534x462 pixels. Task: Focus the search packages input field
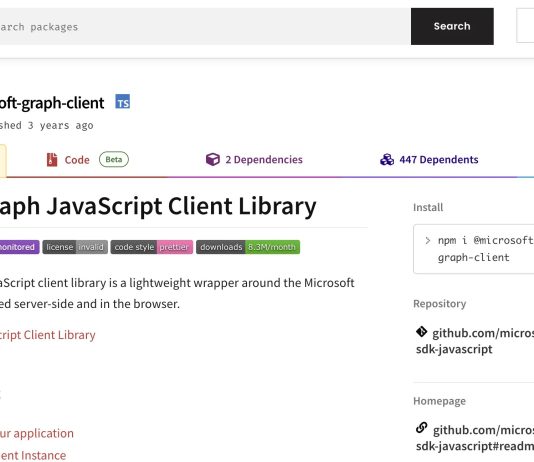pos(205,27)
